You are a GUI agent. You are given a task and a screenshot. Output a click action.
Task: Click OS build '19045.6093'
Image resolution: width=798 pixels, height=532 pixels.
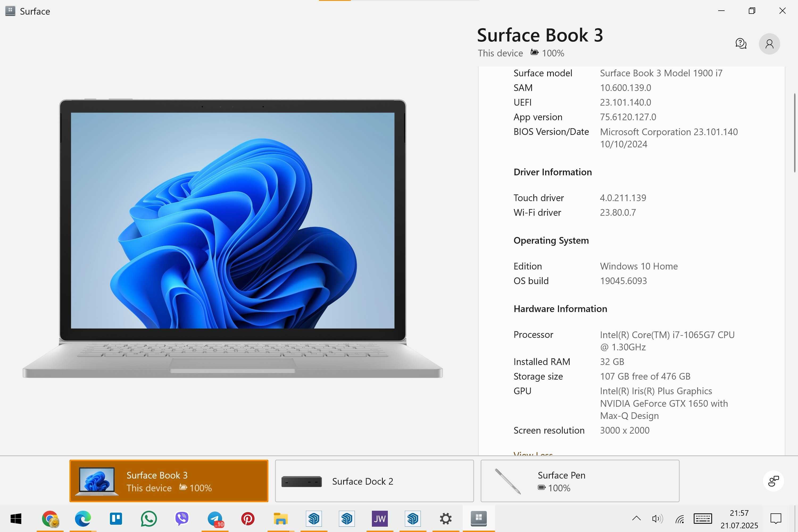(x=623, y=281)
